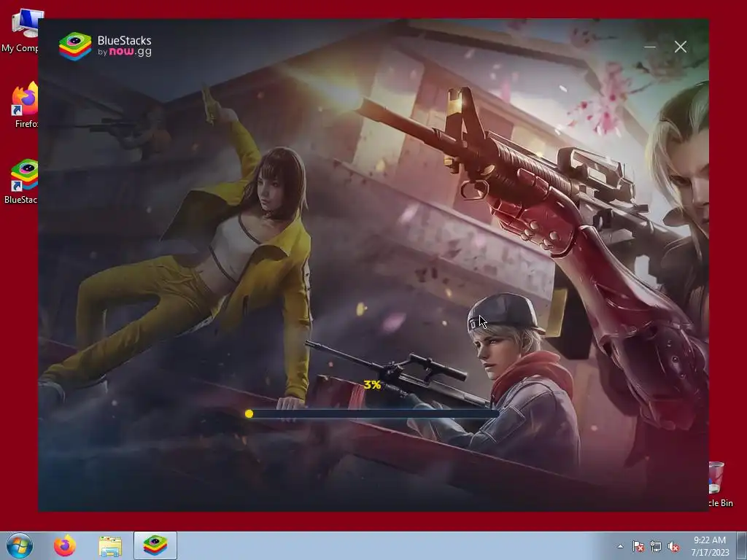747x560 pixels.
Task: Show hidden system tray icons
Action: 620,546
